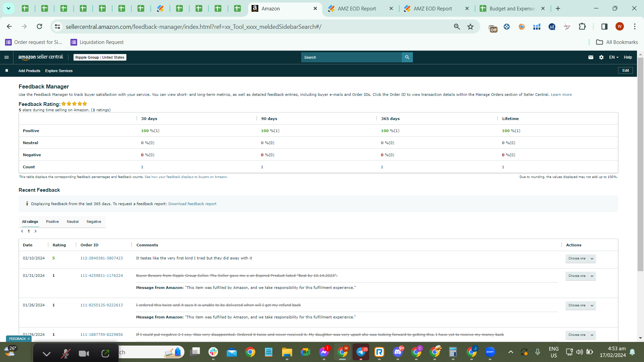Open Choose one dropdown for order 111-1887759-8229856
This screenshot has width=644, height=362.
[x=581, y=335]
